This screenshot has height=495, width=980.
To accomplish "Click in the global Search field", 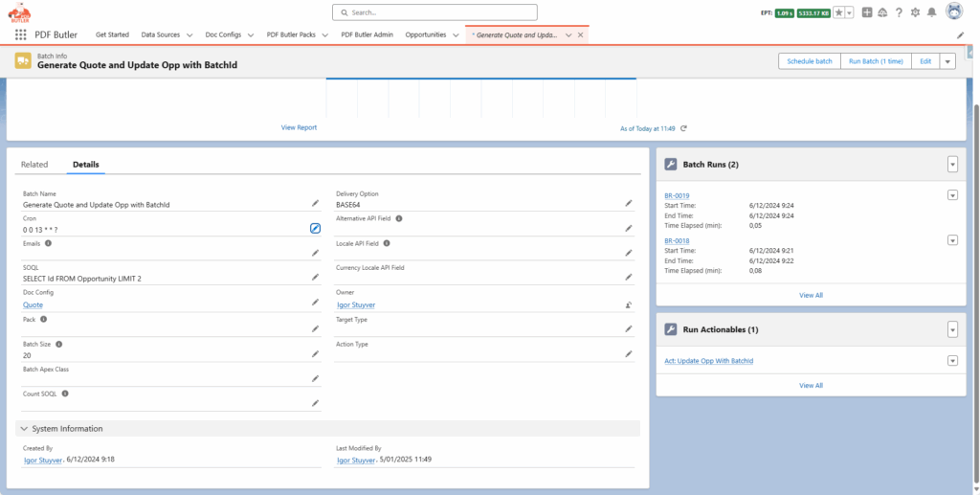I will [435, 12].
